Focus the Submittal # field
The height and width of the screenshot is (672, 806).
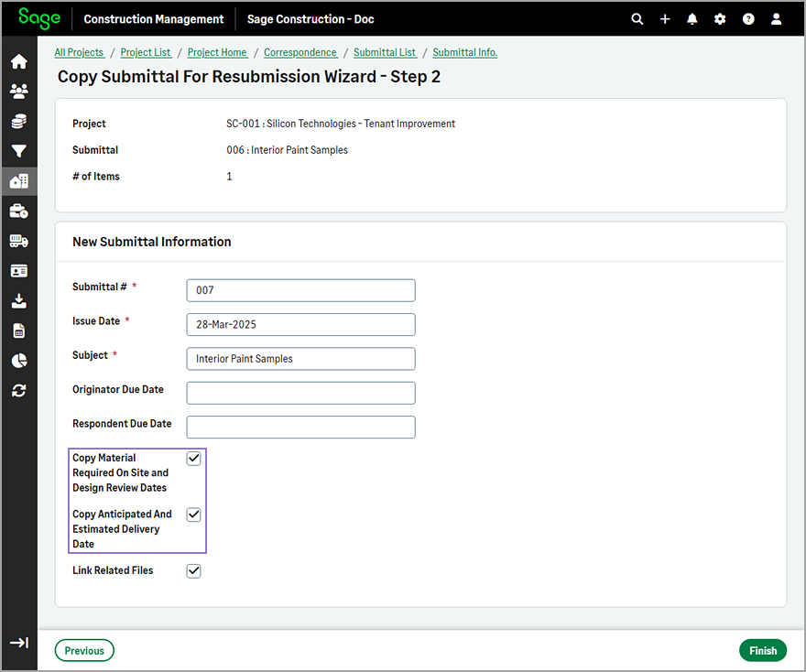[300, 290]
